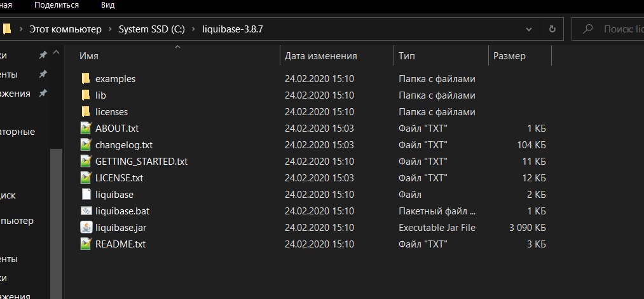This screenshot has height=299, width=644.
Task: Click the 12 КБ size cell
Action: 534,178
